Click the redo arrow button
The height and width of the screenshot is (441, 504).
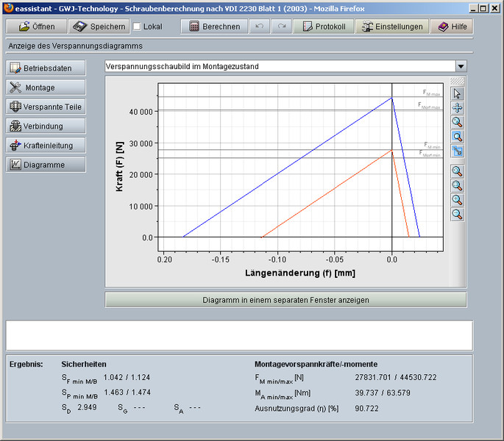pos(282,26)
